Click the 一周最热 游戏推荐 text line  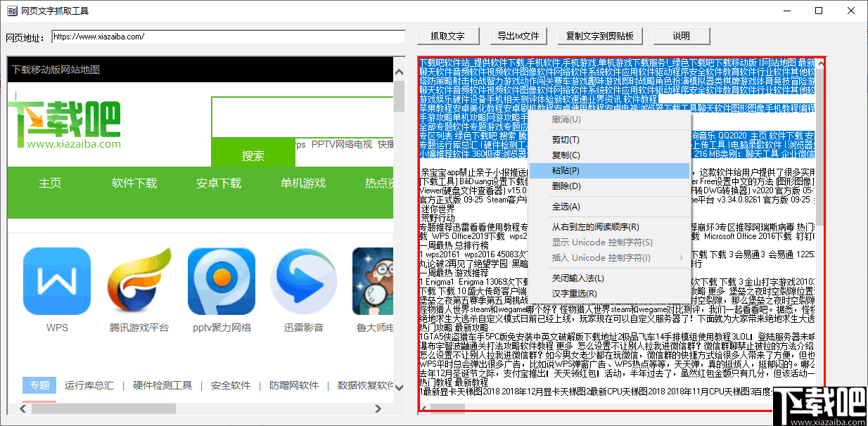454,273
